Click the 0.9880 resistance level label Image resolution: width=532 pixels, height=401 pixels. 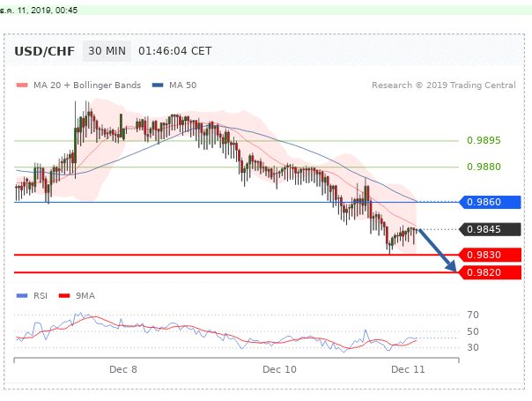point(484,167)
